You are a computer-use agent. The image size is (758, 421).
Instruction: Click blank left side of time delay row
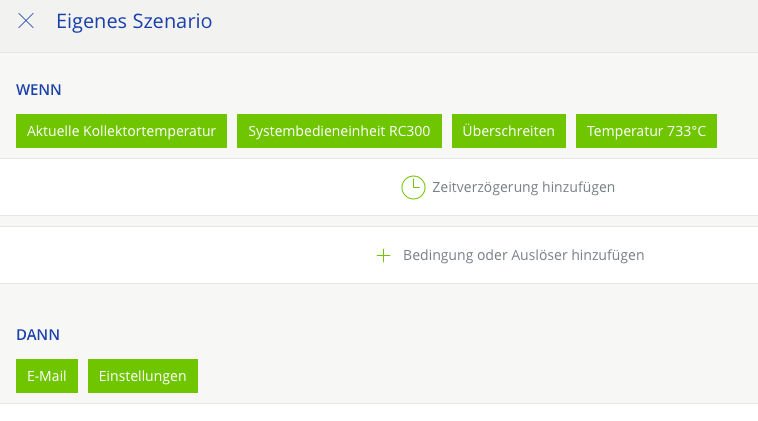150,187
